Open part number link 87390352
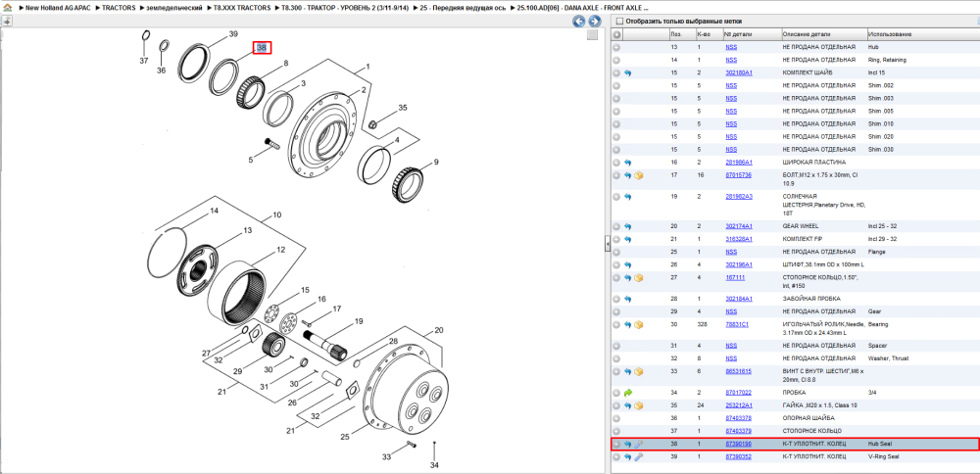980x474 pixels. (x=738, y=457)
